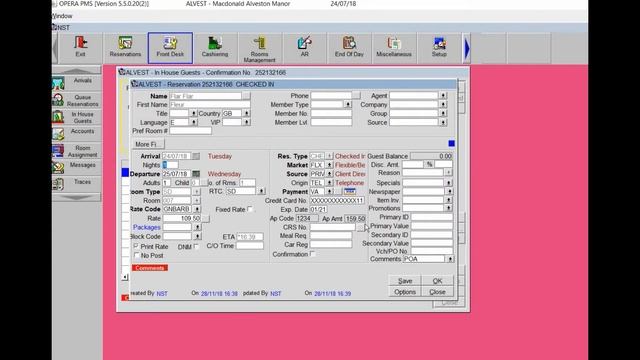Expand the Market code dropdown
640x360 pixels.
pyautogui.click(x=329, y=165)
